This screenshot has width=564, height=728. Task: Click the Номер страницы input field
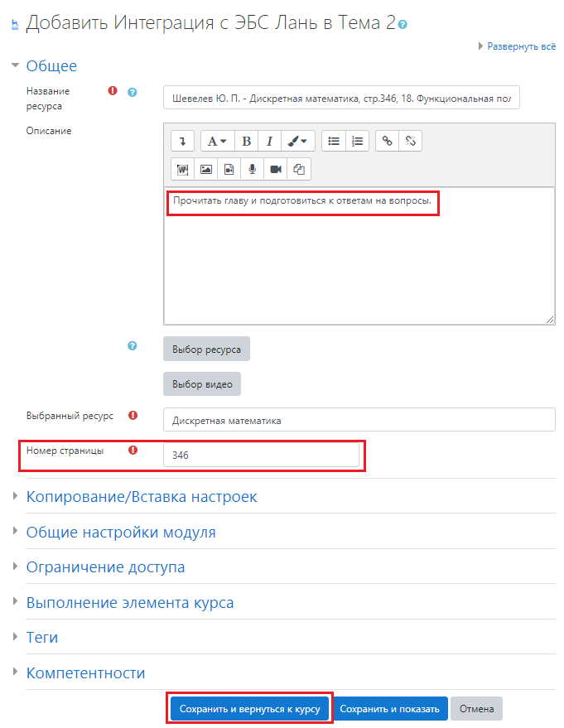tap(262, 455)
